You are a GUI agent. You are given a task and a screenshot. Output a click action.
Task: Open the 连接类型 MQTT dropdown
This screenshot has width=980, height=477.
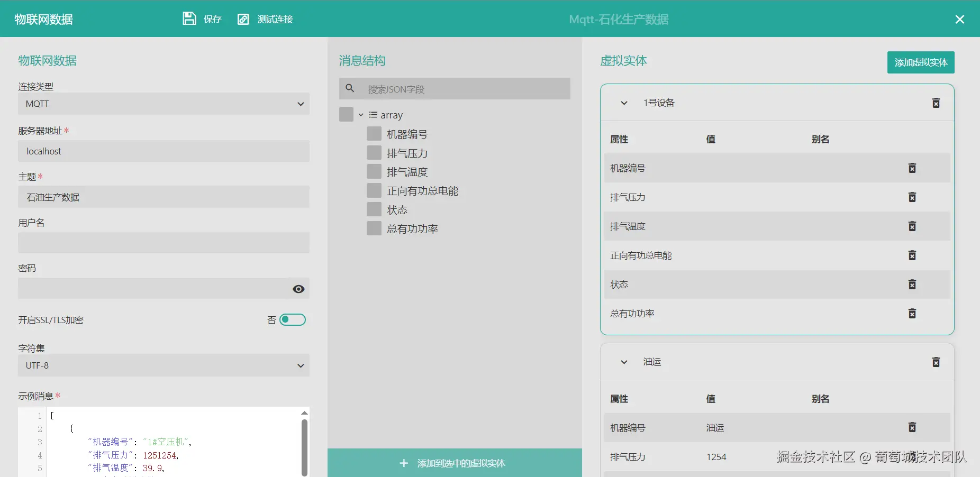point(164,104)
